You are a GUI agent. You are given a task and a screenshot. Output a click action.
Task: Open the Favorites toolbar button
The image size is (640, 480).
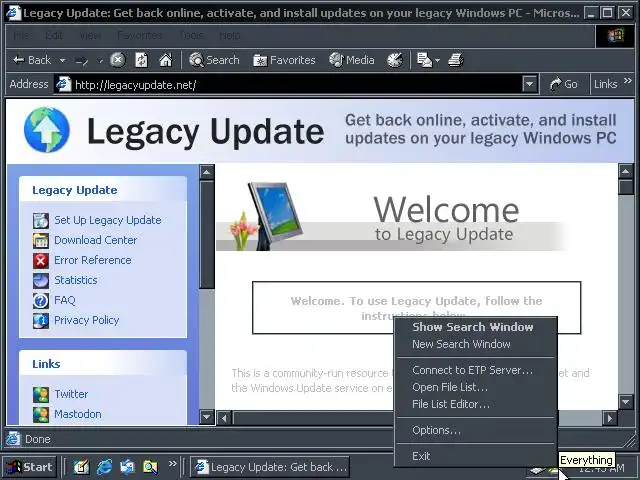pyautogui.click(x=284, y=60)
